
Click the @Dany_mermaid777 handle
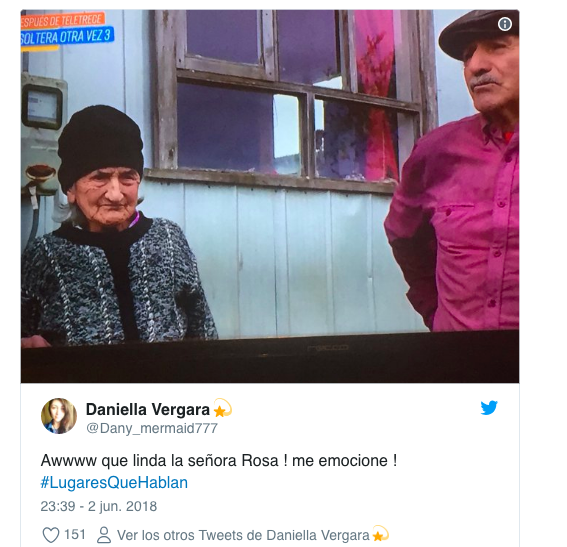point(152,428)
